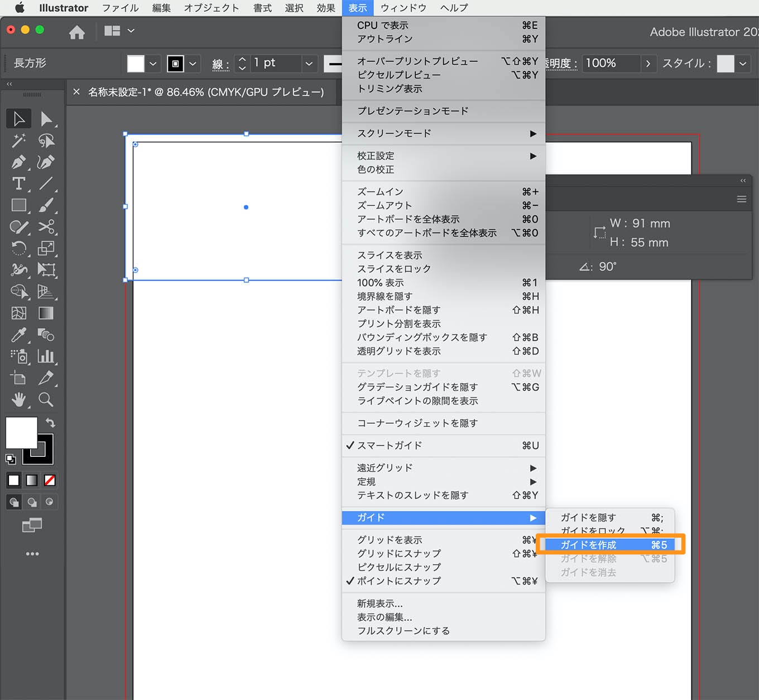
Task: Expand the 定規 submenu
Action: tap(444, 482)
